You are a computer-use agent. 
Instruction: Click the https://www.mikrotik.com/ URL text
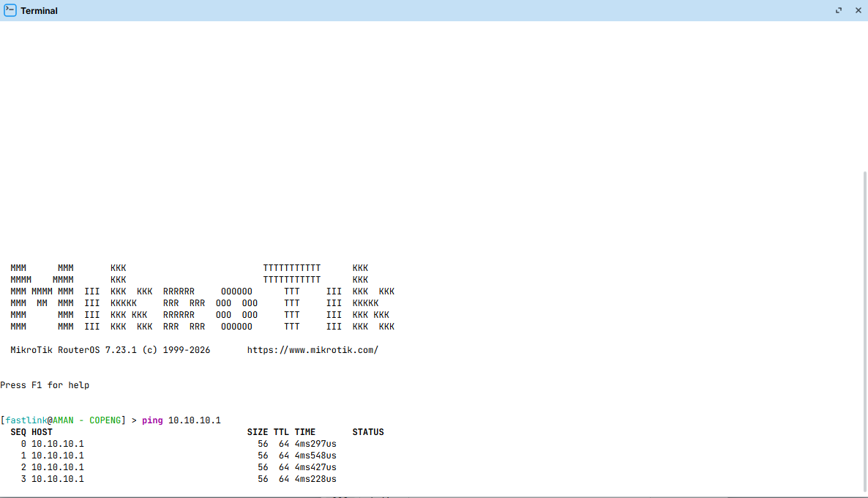click(313, 350)
